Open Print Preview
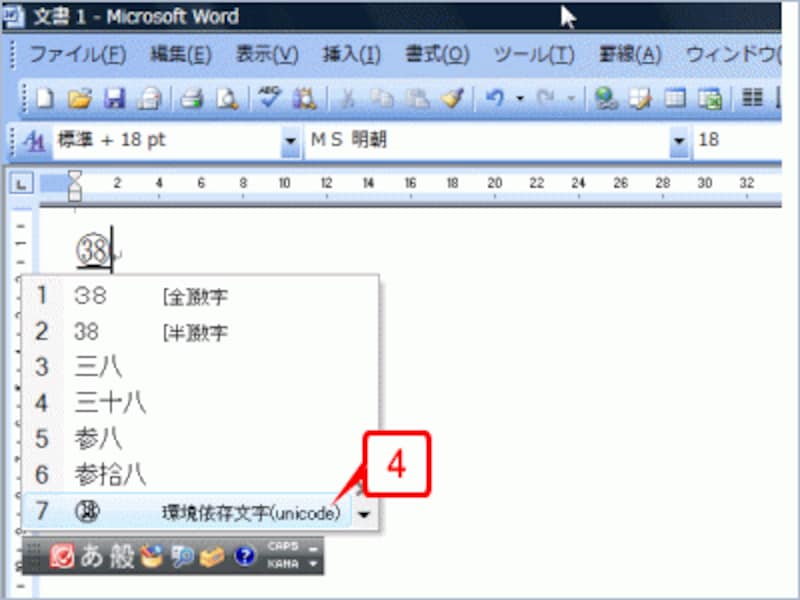Screen dimensions: 800x600 click(227, 98)
